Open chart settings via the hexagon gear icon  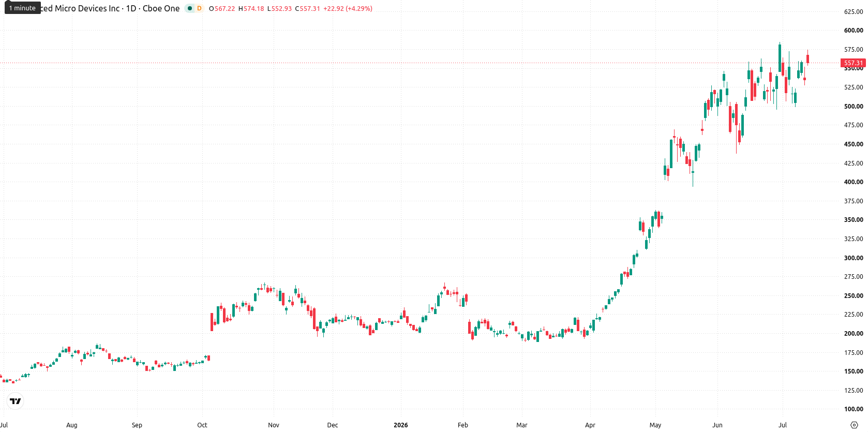(854, 425)
